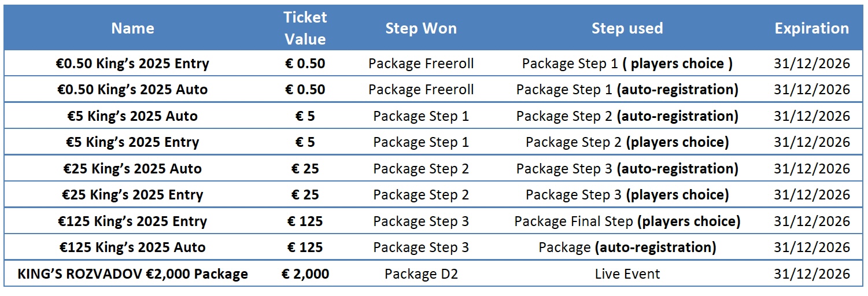Click the €5 King's 2025 Auto name

click(133, 116)
